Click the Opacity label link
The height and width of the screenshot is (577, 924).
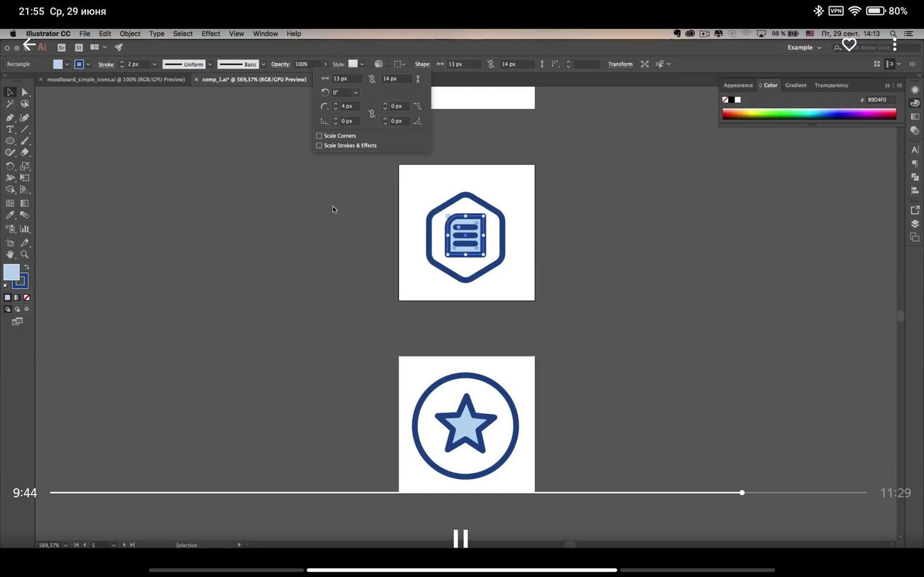[280, 64]
